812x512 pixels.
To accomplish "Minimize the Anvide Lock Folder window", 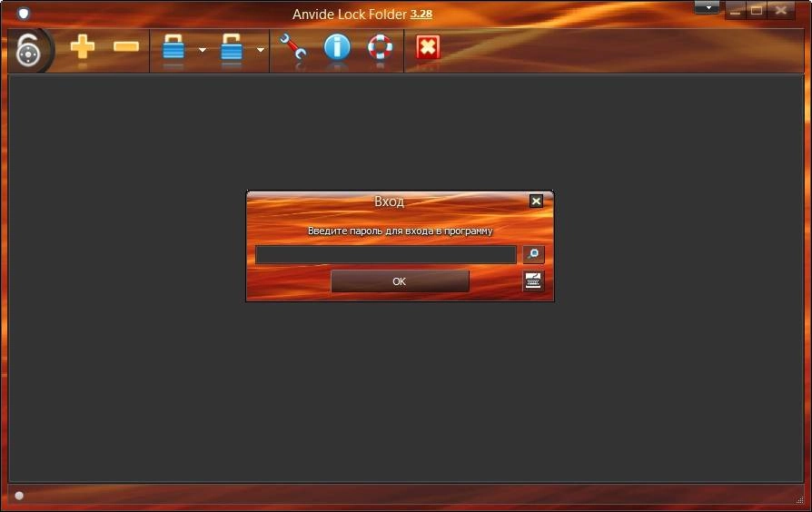I will coord(735,10).
